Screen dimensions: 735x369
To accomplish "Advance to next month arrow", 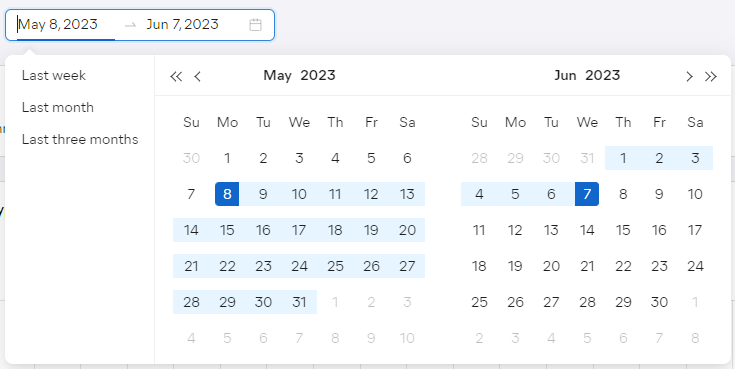I will tap(689, 76).
